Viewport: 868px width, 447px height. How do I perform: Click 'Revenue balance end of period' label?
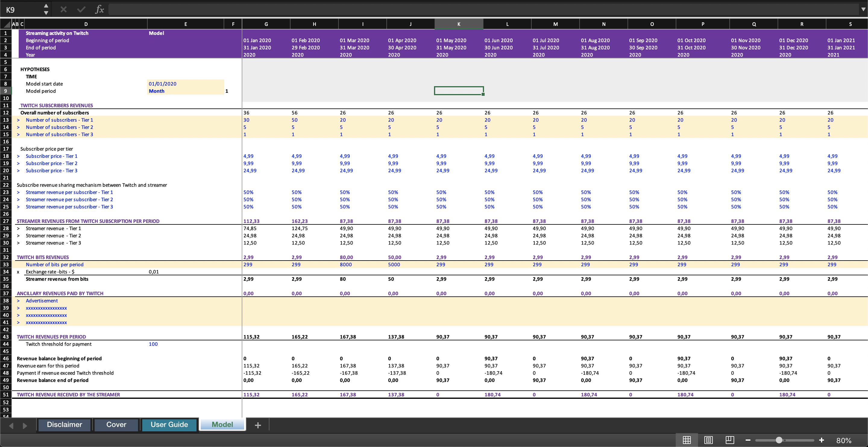pos(52,380)
